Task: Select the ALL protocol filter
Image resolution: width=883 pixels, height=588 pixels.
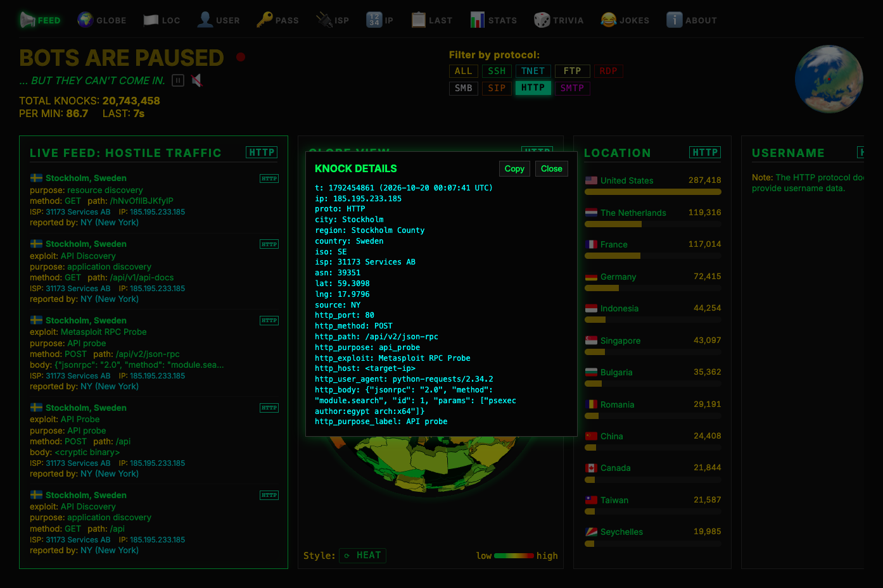Action: (x=463, y=71)
